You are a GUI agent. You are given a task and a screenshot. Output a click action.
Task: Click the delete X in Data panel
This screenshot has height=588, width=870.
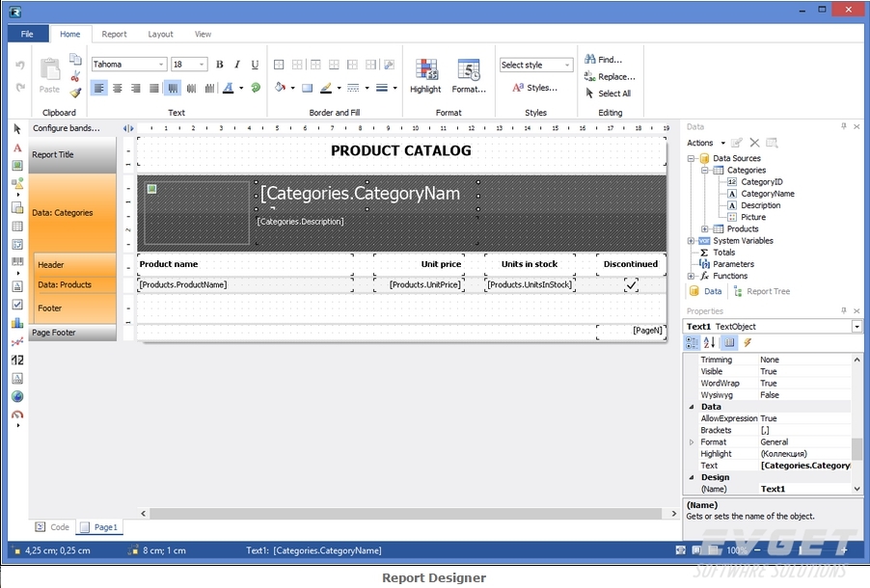pos(754,143)
